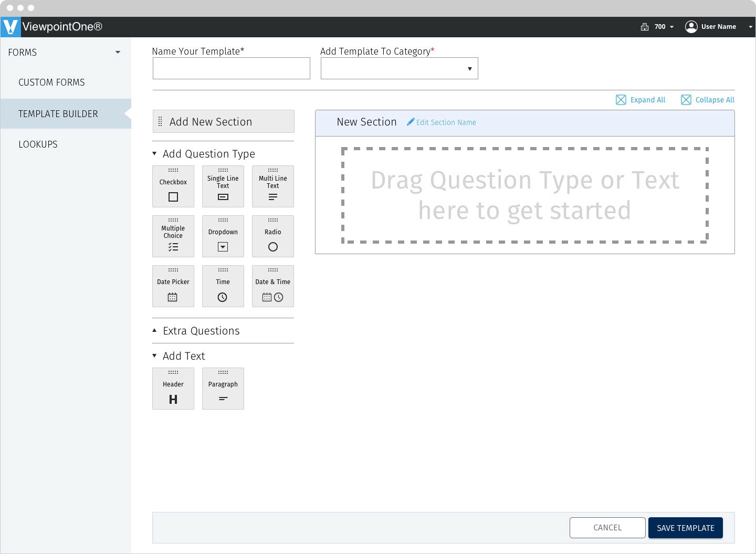This screenshot has width=756, height=554.
Task: Open the User Name menu arrow
Action: tap(751, 27)
